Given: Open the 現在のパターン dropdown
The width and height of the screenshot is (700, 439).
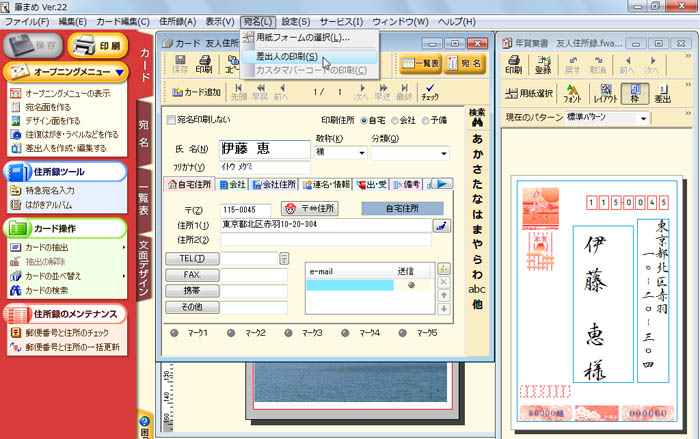Looking at the screenshot, I should [643, 118].
